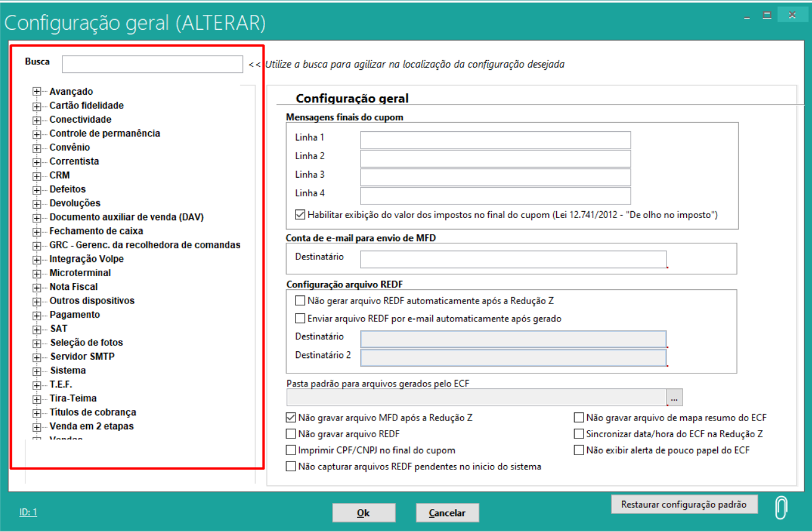This screenshot has height=532, width=812.
Task: Select Fechamento de caixa in tree
Action: (x=96, y=231)
